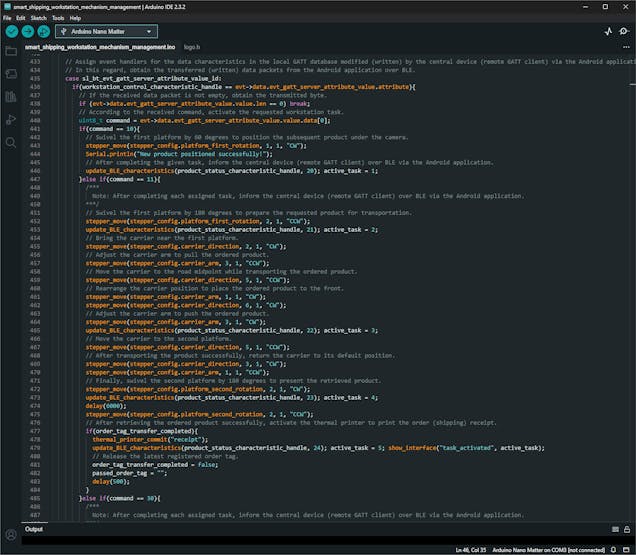The image size is (636, 555).
Task: Open the Boards Manager sidebar panel
Action: (11, 74)
